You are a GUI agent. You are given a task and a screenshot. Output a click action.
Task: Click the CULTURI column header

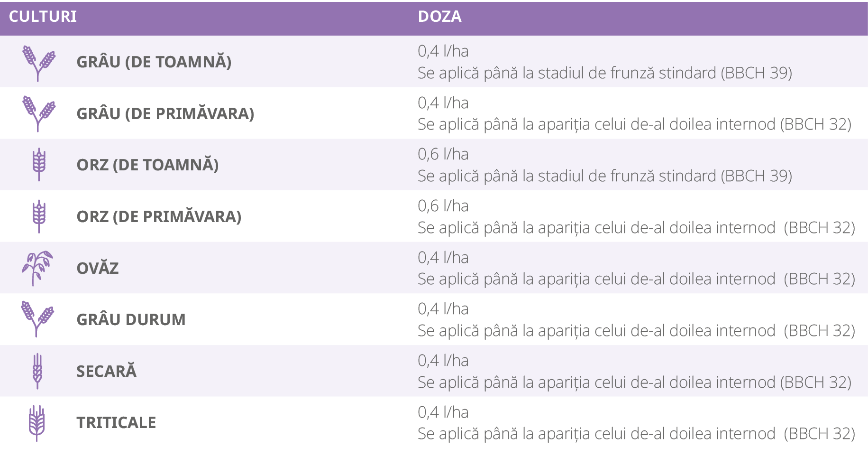point(43,17)
